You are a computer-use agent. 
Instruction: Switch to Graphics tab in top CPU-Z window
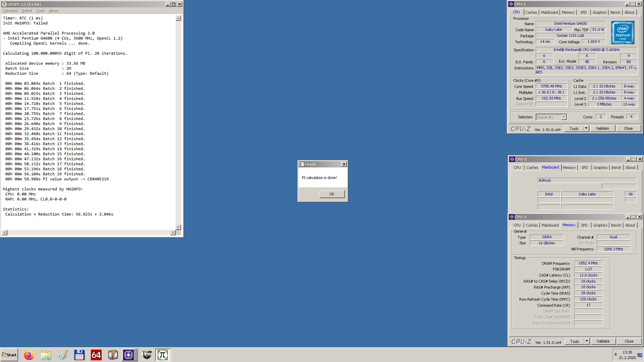pyautogui.click(x=599, y=12)
